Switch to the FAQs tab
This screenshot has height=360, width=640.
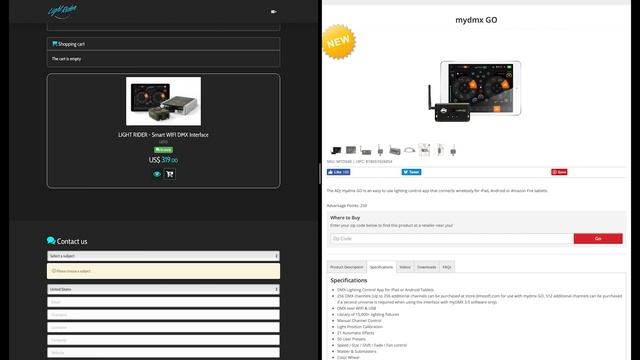(447, 267)
